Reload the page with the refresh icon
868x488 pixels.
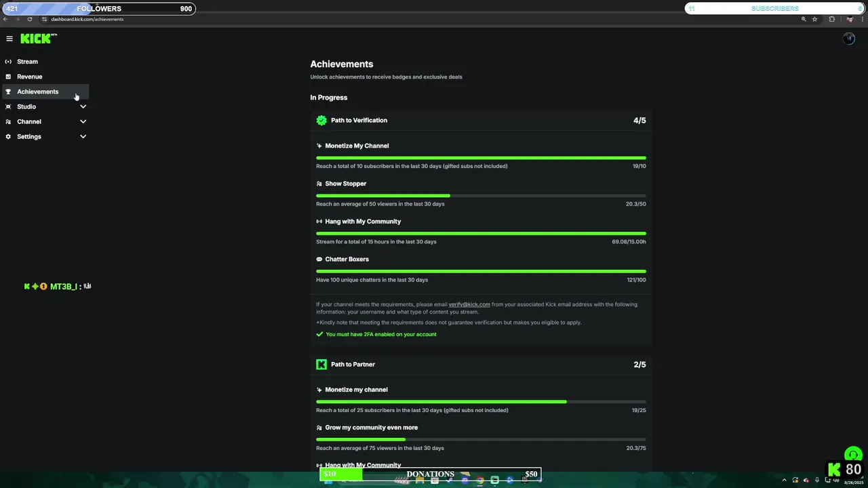(x=30, y=19)
